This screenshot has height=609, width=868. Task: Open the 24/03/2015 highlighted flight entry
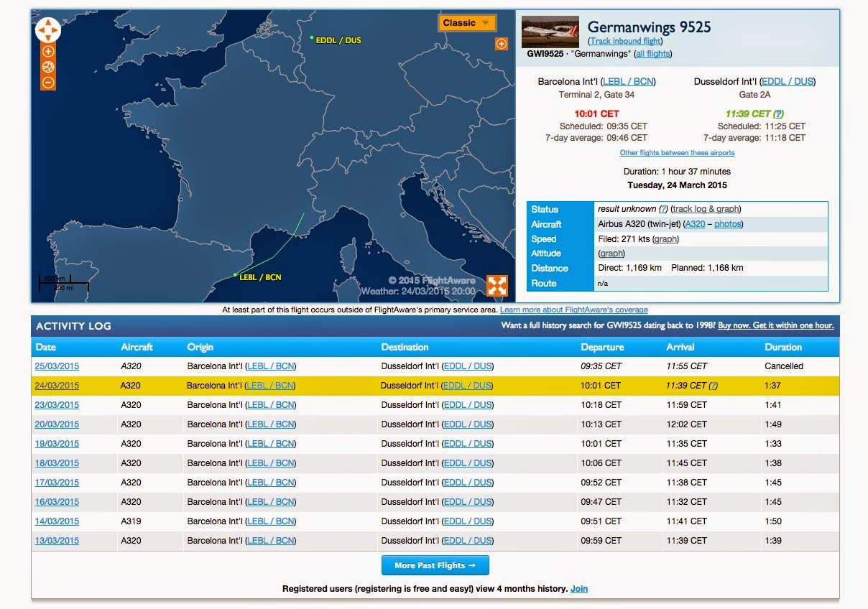[57, 386]
